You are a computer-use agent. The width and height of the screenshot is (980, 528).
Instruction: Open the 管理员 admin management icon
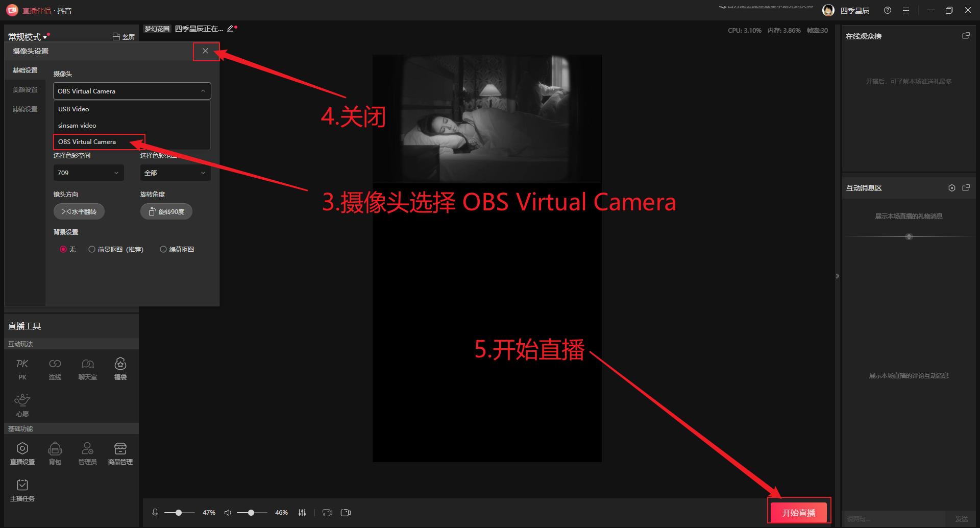tap(87, 452)
